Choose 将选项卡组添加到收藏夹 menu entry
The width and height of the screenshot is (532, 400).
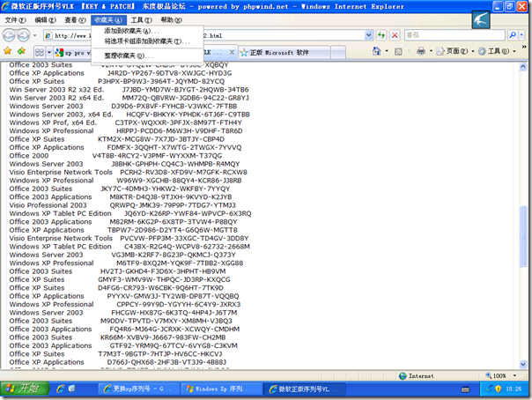(147, 41)
